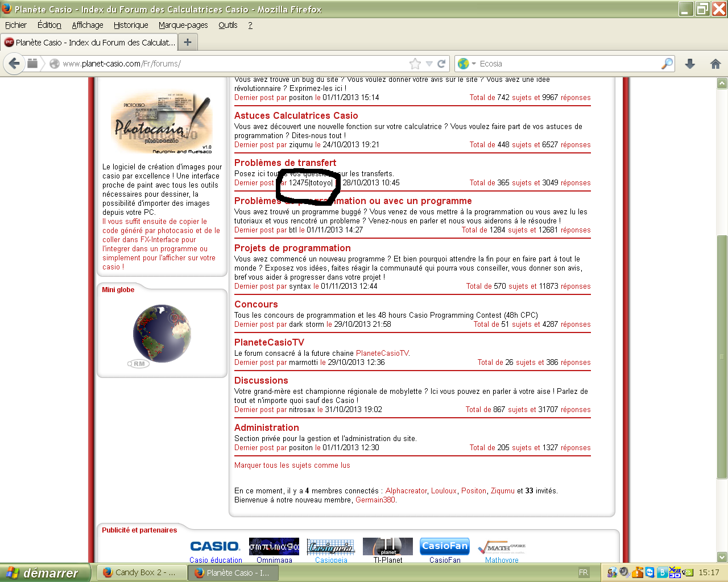Click the search magnifier icon in Ecosia box

667,64
